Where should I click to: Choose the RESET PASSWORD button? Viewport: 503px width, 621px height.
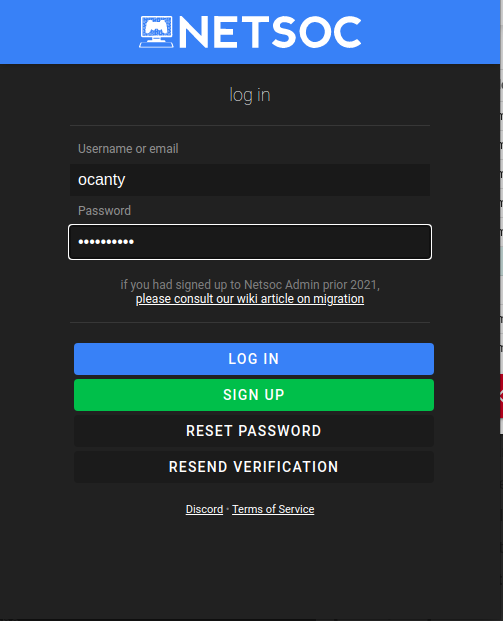pos(254,431)
